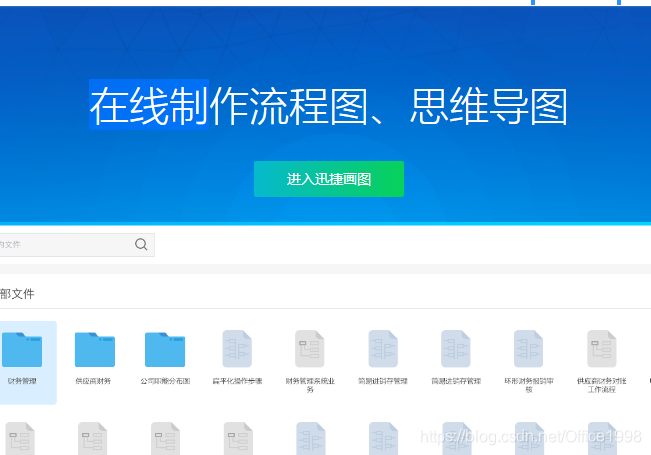Viewport: 651px width, 455px height.
Task: Open the 供应商财务 folder icon
Action: coord(95,350)
